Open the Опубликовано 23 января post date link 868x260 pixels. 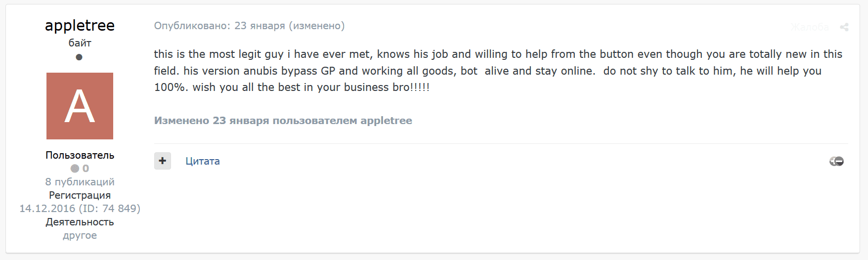coord(219,26)
